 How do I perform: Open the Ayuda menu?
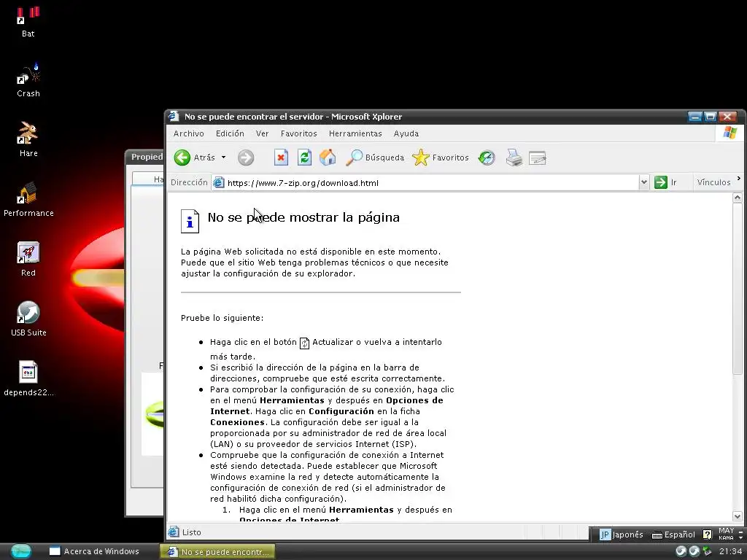point(406,134)
